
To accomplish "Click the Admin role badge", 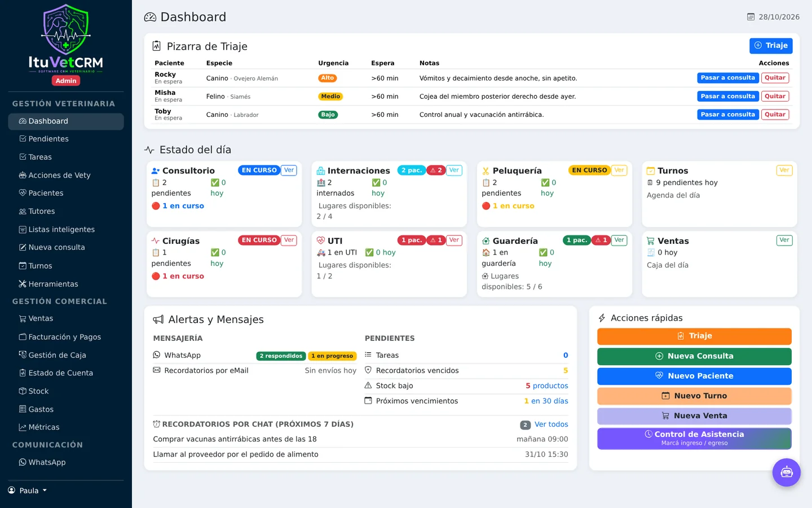I will pos(66,81).
